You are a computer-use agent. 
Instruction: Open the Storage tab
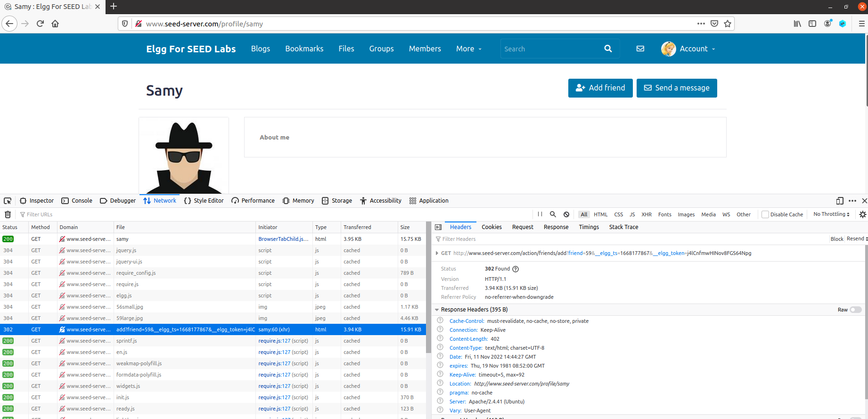tap(337, 201)
